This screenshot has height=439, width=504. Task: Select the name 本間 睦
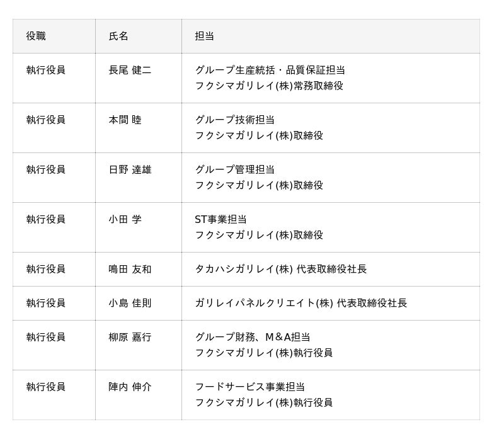point(125,120)
